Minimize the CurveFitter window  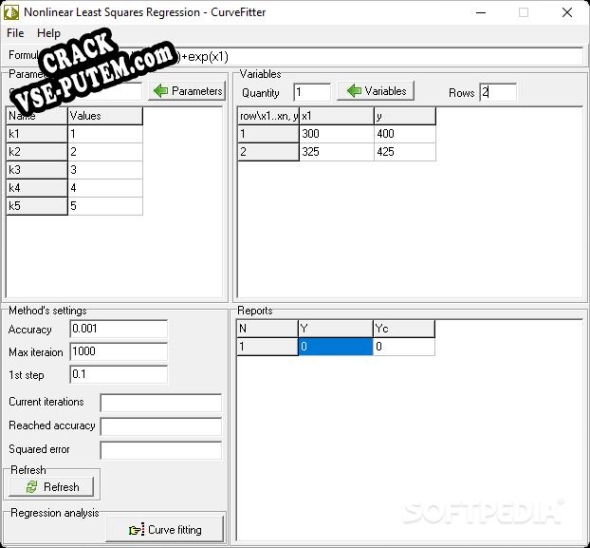pyautogui.click(x=481, y=12)
